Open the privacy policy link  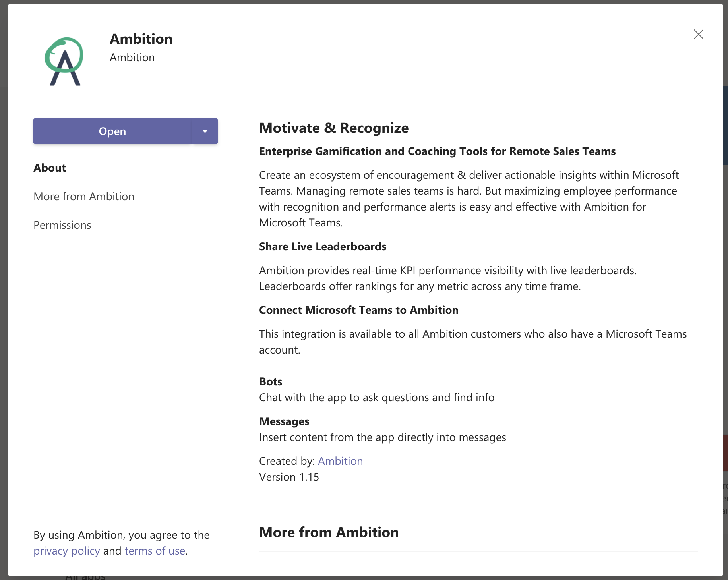click(x=67, y=551)
